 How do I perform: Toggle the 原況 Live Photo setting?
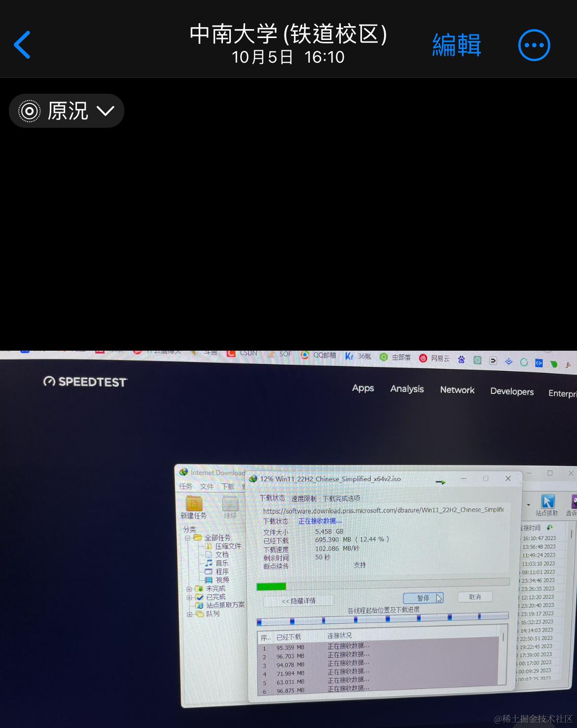point(30,111)
